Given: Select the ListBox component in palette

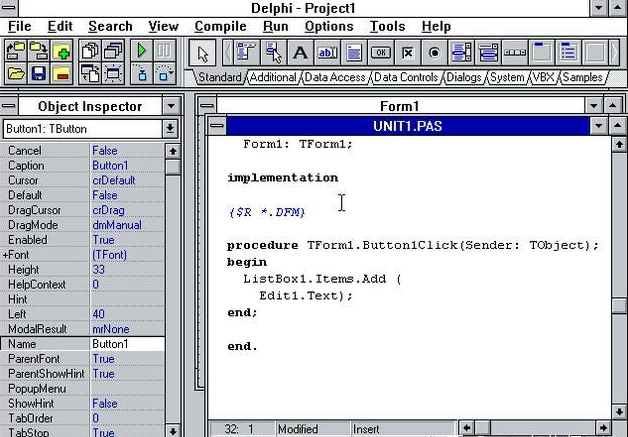Looking at the screenshot, I should click(x=461, y=53).
